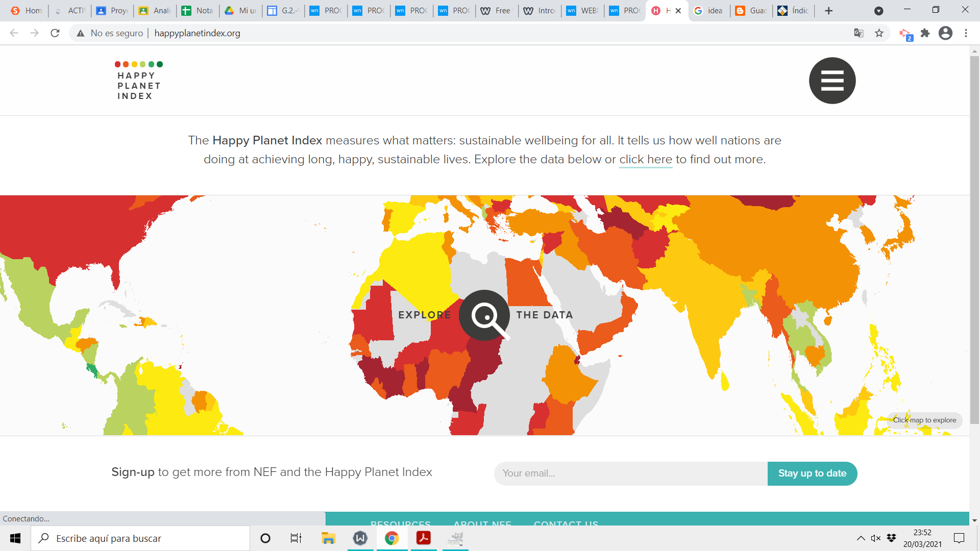Click the Explore the Data magnifier icon
The width and height of the screenshot is (980, 551).
[x=484, y=315]
